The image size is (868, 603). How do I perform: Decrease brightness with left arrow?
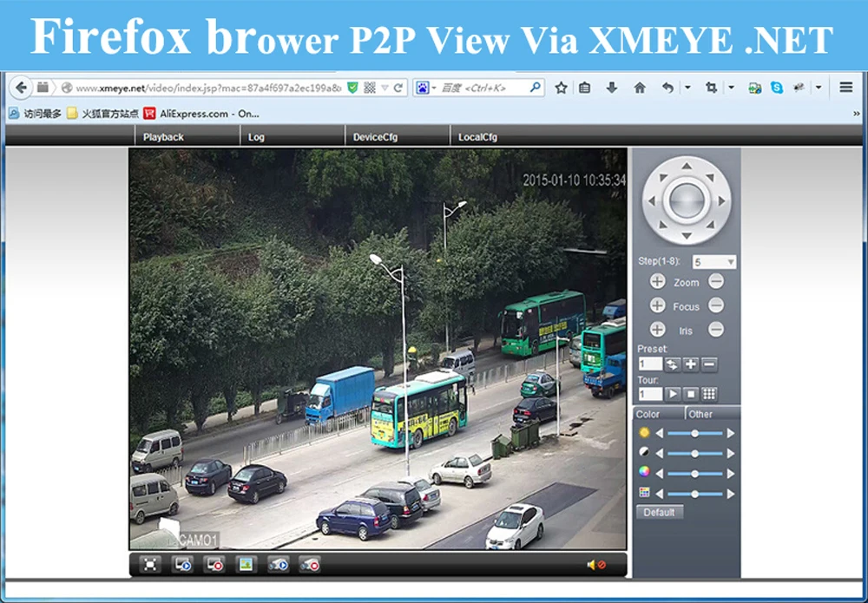point(659,434)
